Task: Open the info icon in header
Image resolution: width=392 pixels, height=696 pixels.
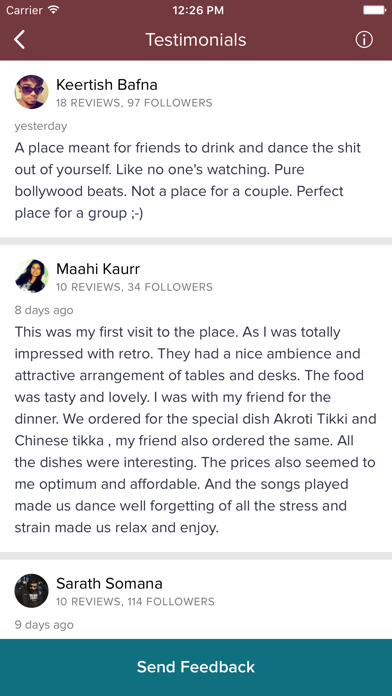Action: click(364, 40)
